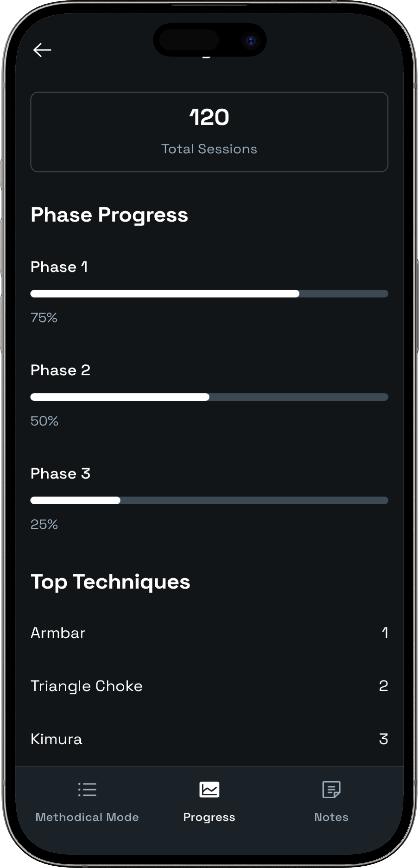Viewport: 419px width, 868px height.
Task: Tap the back arrow icon
Action: [42, 50]
